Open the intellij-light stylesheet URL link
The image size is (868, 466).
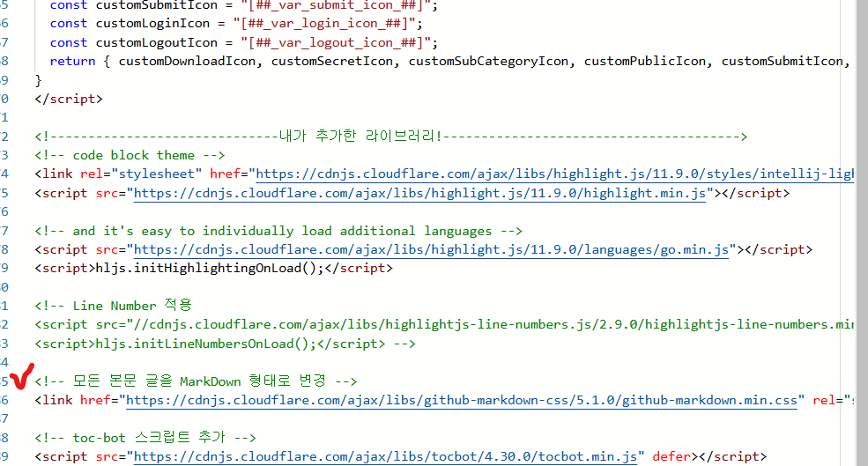[x=554, y=174]
